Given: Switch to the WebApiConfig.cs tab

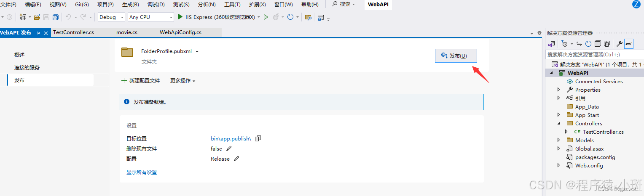Looking at the screenshot, I should tap(180, 32).
